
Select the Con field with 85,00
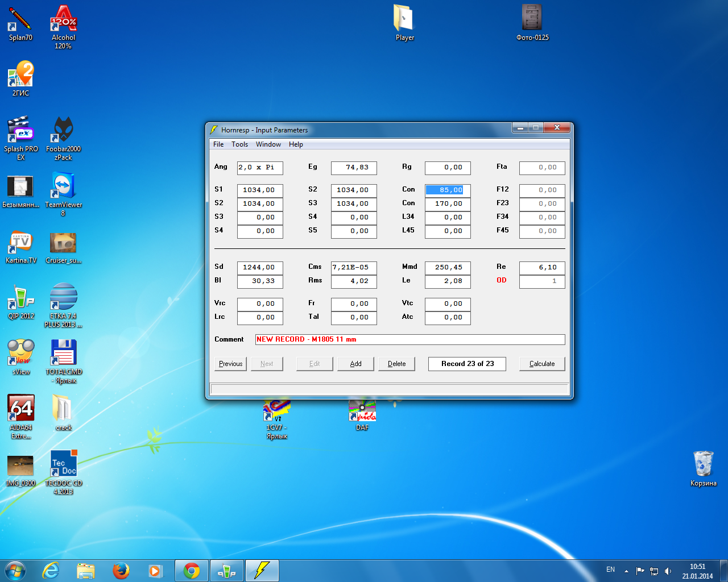[x=448, y=190]
